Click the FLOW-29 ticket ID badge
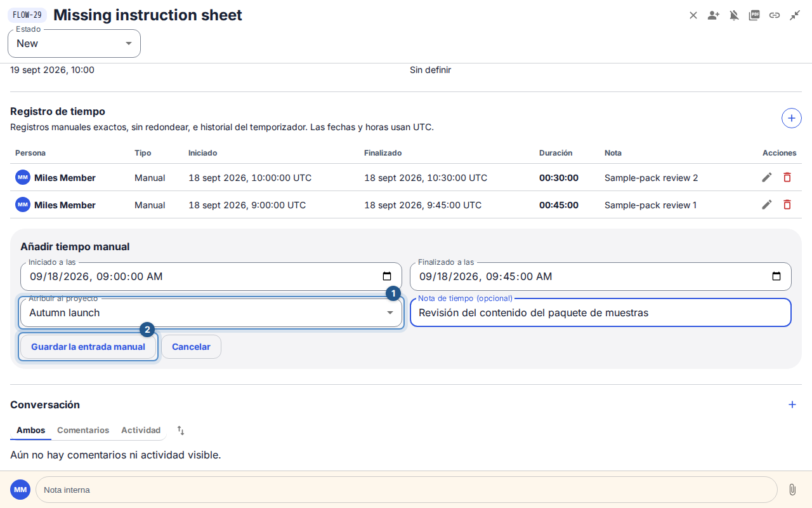Viewport: 812px width, 508px height. [x=27, y=15]
